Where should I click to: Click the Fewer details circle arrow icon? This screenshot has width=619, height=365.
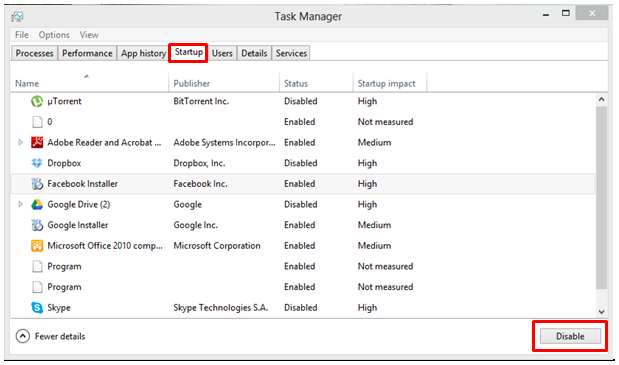pyautogui.click(x=23, y=336)
